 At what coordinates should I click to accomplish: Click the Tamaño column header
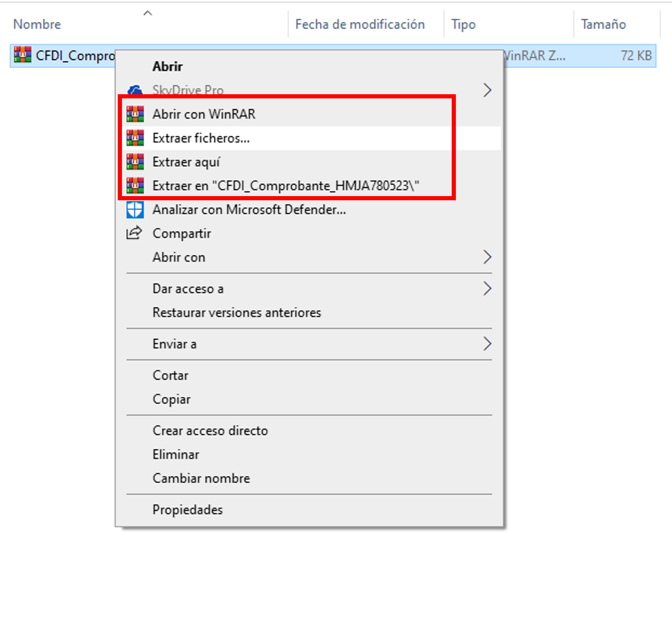click(x=603, y=24)
